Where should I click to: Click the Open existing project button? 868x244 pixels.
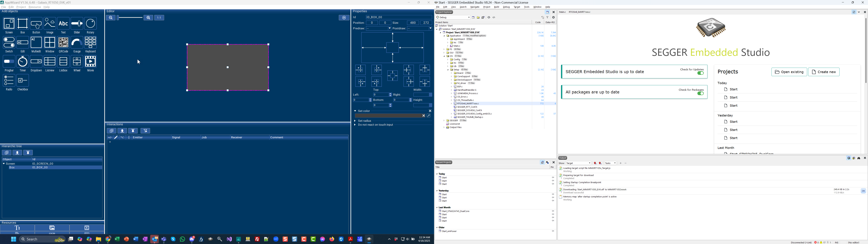pos(789,72)
